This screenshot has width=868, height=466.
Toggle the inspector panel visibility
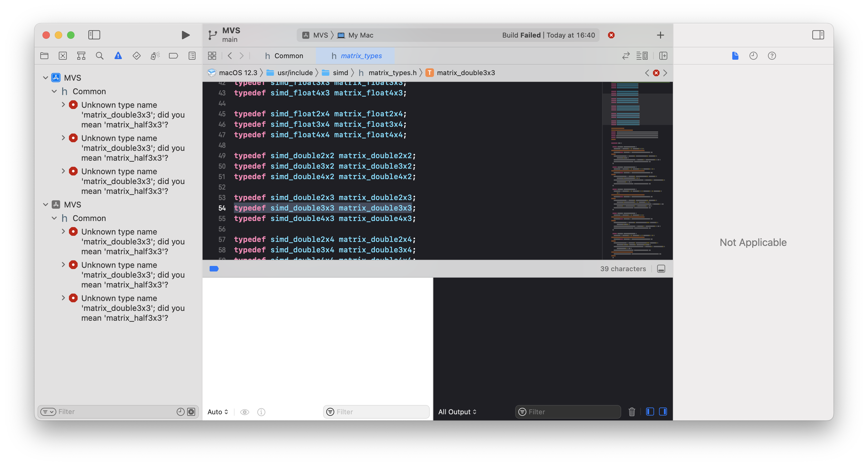818,35
